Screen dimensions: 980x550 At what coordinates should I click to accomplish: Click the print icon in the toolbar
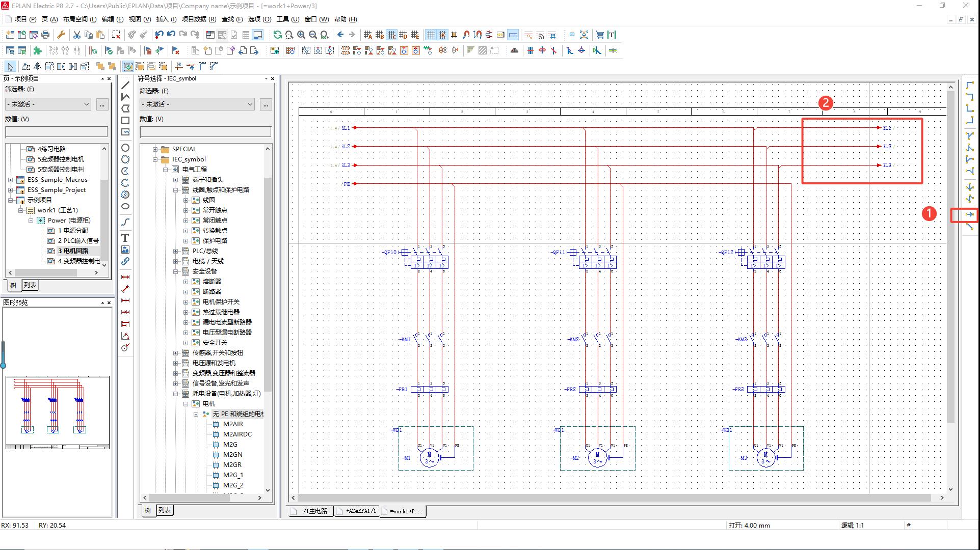45,35
